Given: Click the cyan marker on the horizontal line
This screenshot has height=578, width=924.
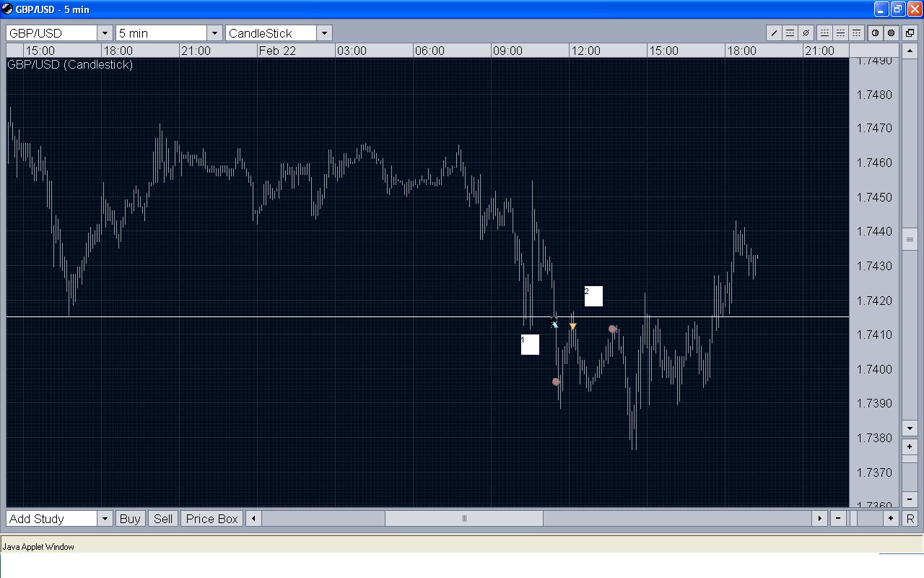Looking at the screenshot, I should coord(554,323).
